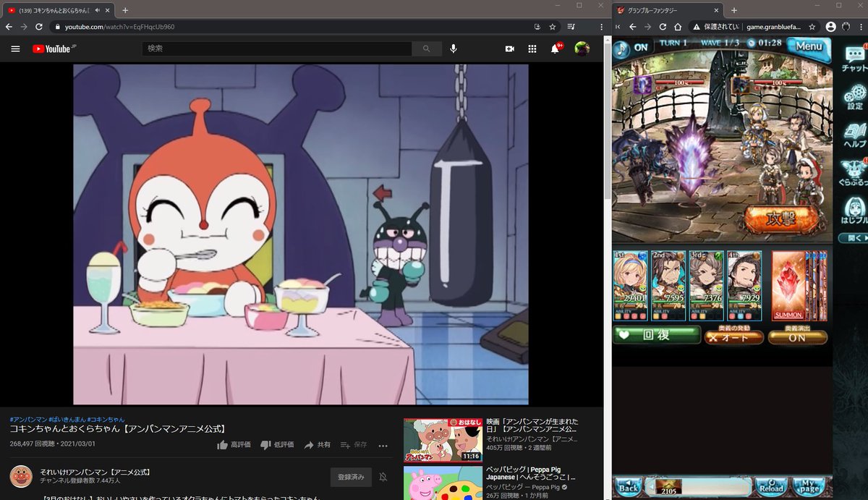This screenshot has width=868, height=500.
Task: Open Chrome three-dot menu in Granblue window
Action: [x=860, y=27]
